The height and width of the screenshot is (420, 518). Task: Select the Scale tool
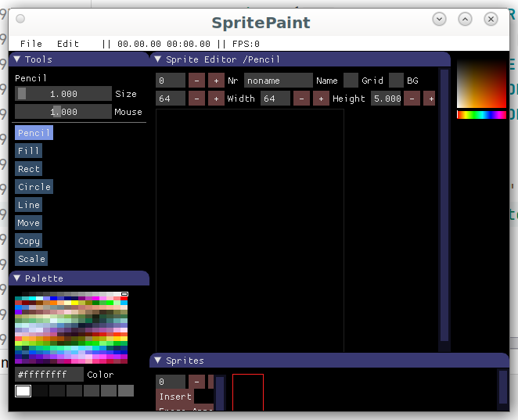coord(31,259)
